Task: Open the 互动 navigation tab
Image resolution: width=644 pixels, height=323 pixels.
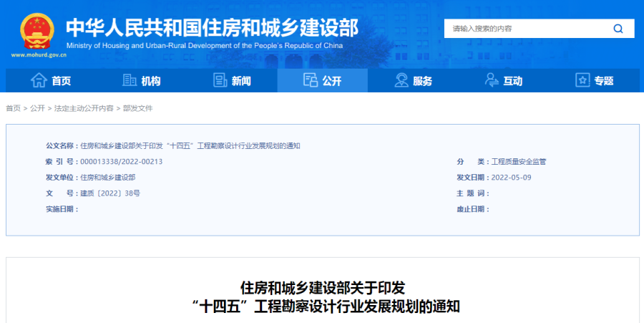Action: (504, 80)
